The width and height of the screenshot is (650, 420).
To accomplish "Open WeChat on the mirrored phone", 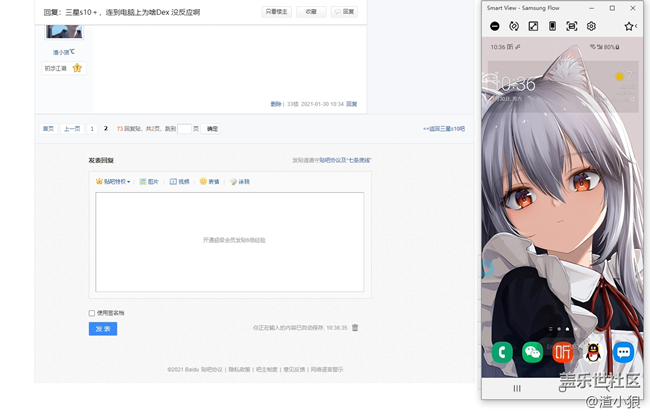I will pos(532,352).
